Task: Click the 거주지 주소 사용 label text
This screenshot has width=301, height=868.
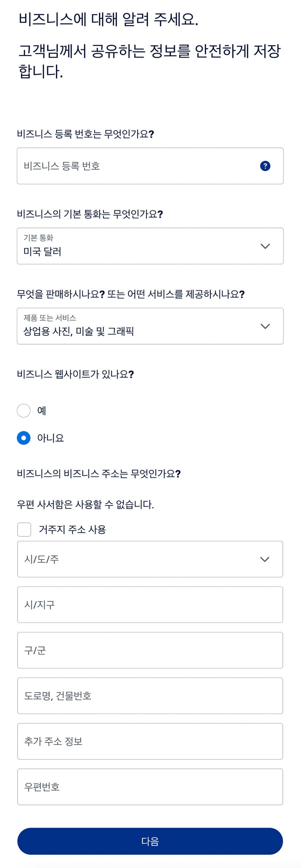Action: point(72,529)
